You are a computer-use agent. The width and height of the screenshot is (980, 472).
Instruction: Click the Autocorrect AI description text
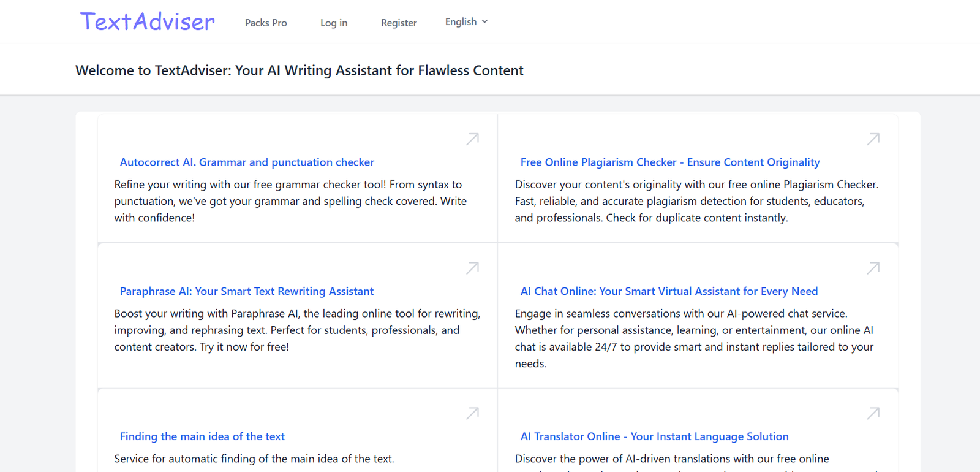coord(290,201)
